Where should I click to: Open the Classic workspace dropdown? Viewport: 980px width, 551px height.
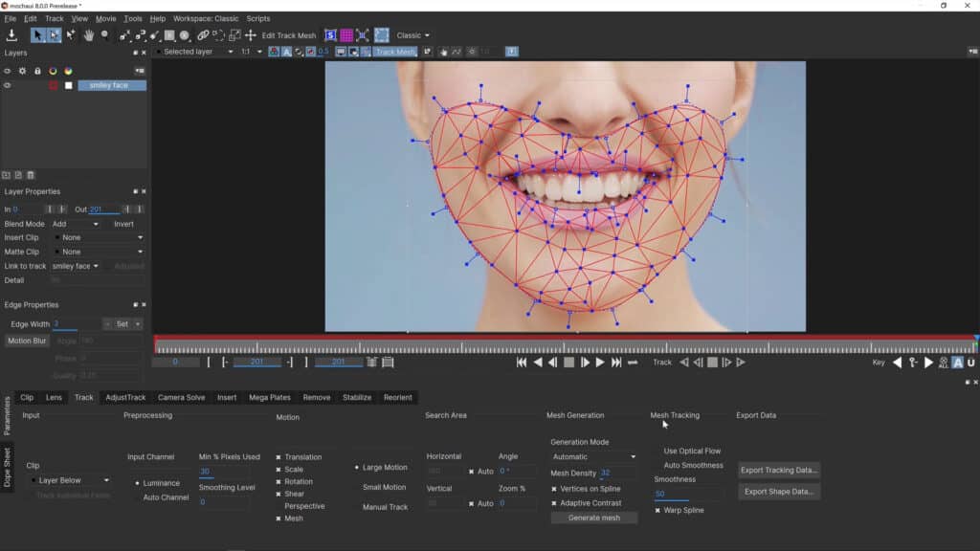[413, 35]
